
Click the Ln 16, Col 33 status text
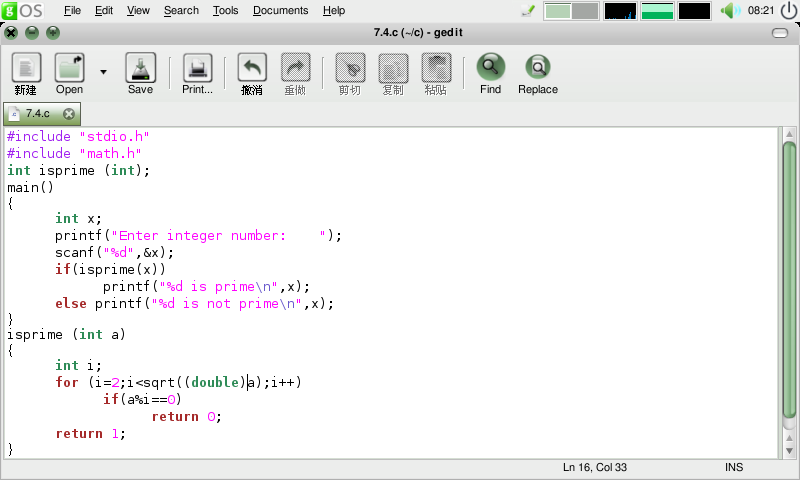(x=595, y=467)
